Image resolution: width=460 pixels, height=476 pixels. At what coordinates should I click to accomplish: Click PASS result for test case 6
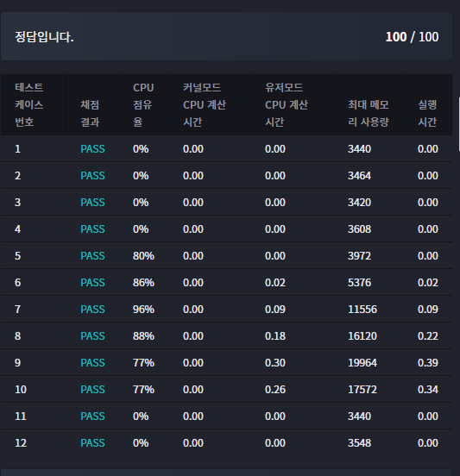click(92, 283)
